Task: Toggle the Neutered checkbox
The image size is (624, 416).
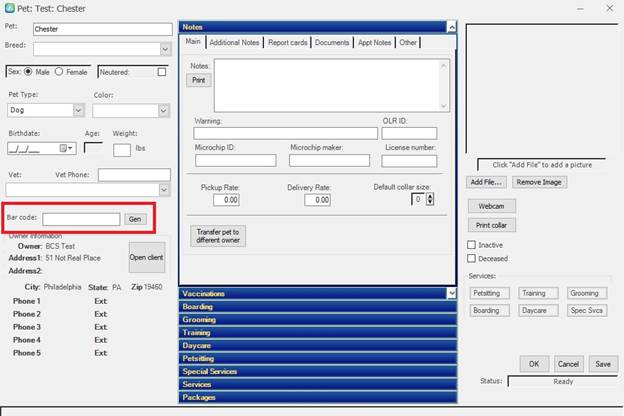Action: click(163, 72)
